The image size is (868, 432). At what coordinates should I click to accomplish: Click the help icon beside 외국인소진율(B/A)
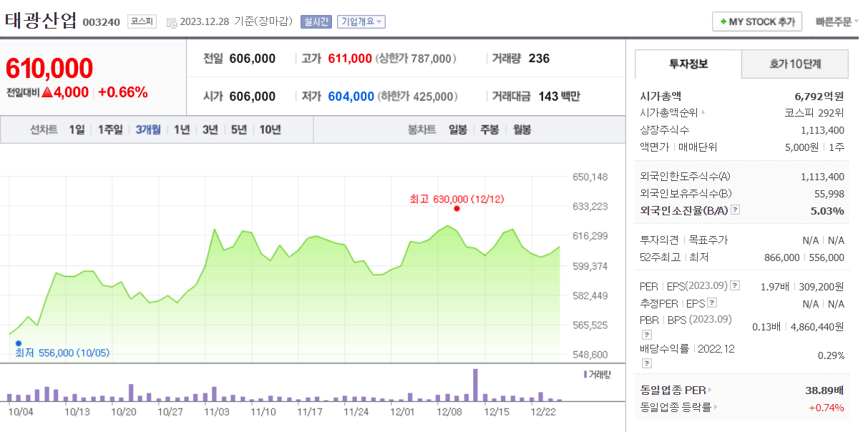pyautogui.click(x=736, y=210)
